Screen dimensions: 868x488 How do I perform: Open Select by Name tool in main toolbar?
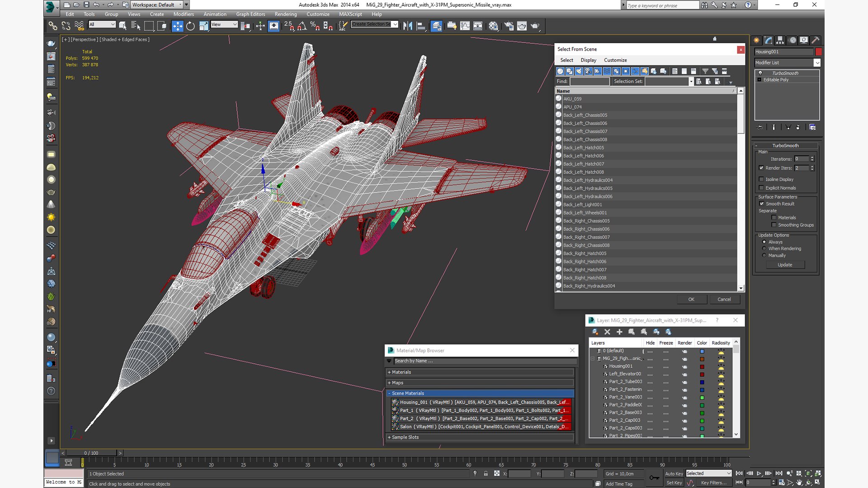[x=135, y=26]
